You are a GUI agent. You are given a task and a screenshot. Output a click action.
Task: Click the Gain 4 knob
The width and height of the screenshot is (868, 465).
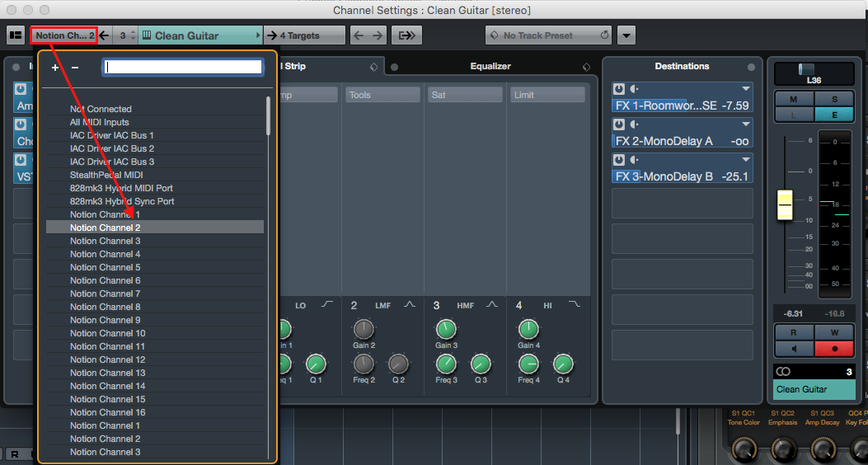click(528, 330)
